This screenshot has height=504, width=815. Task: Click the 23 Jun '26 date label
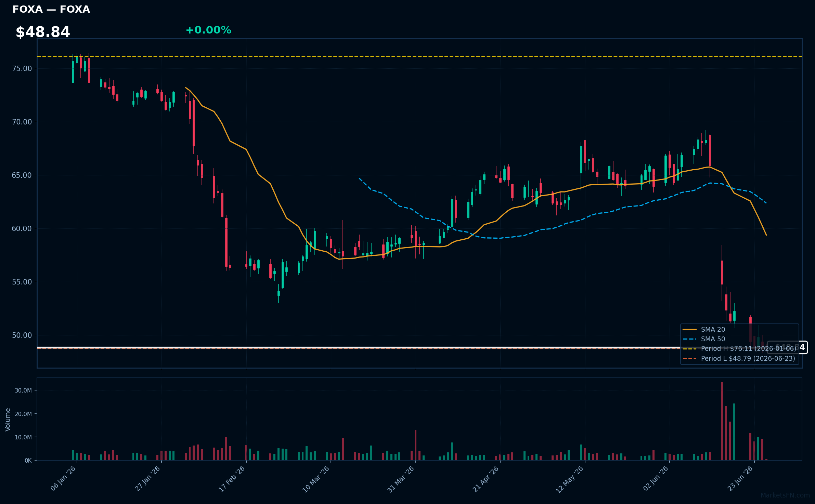740,479
